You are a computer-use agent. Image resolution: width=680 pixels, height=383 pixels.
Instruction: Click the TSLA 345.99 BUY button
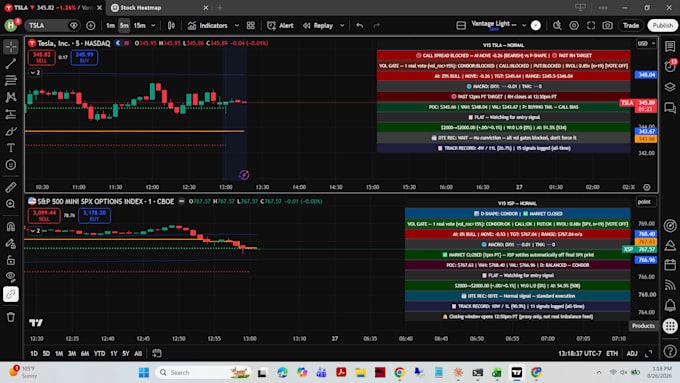pyautogui.click(x=84, y=58)
